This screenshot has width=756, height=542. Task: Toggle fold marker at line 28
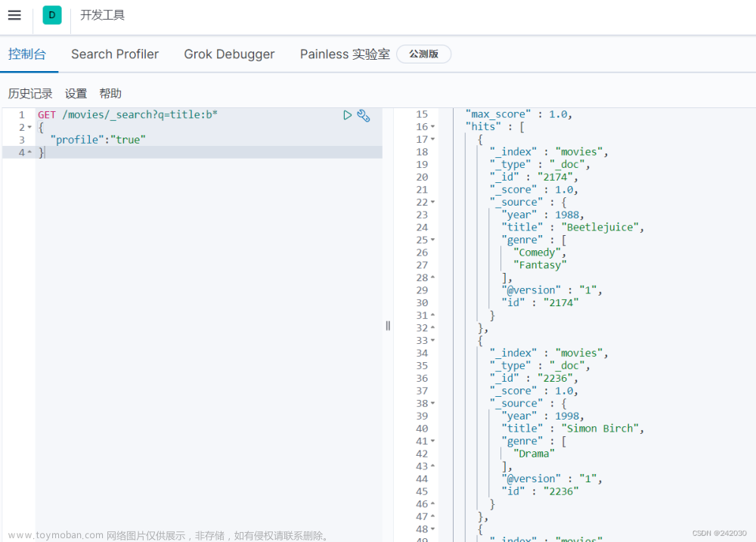point(433,277)
